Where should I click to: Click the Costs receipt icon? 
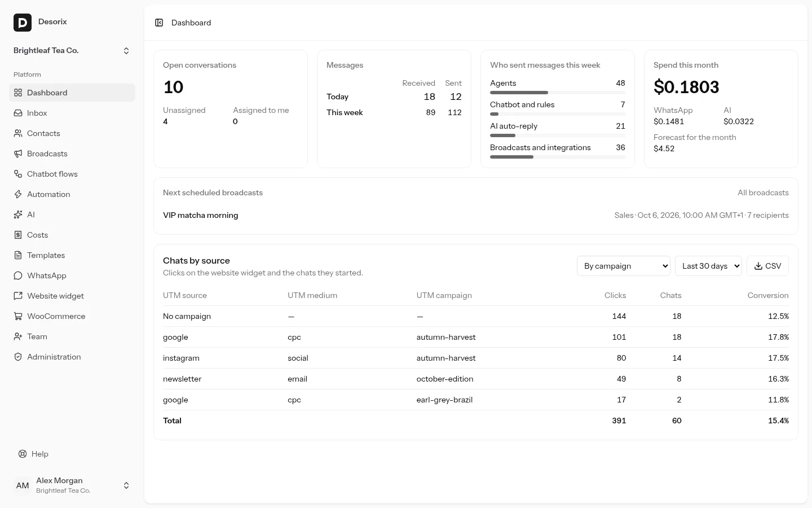[x=18, y=235]
